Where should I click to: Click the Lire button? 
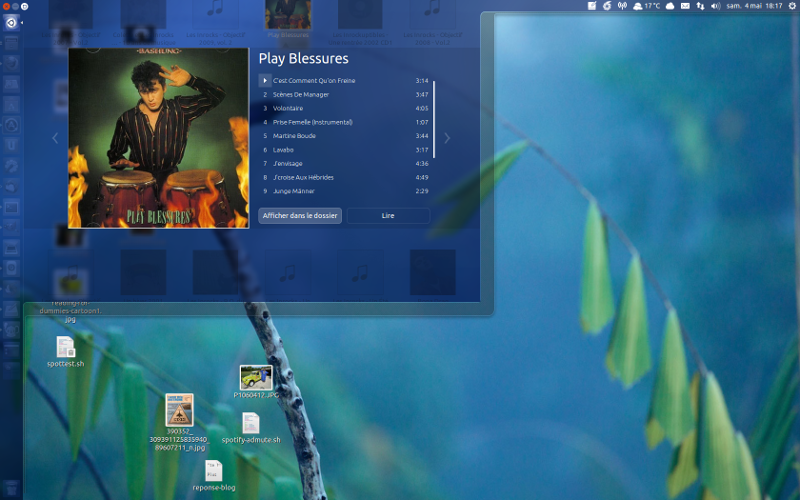point(388,216)
